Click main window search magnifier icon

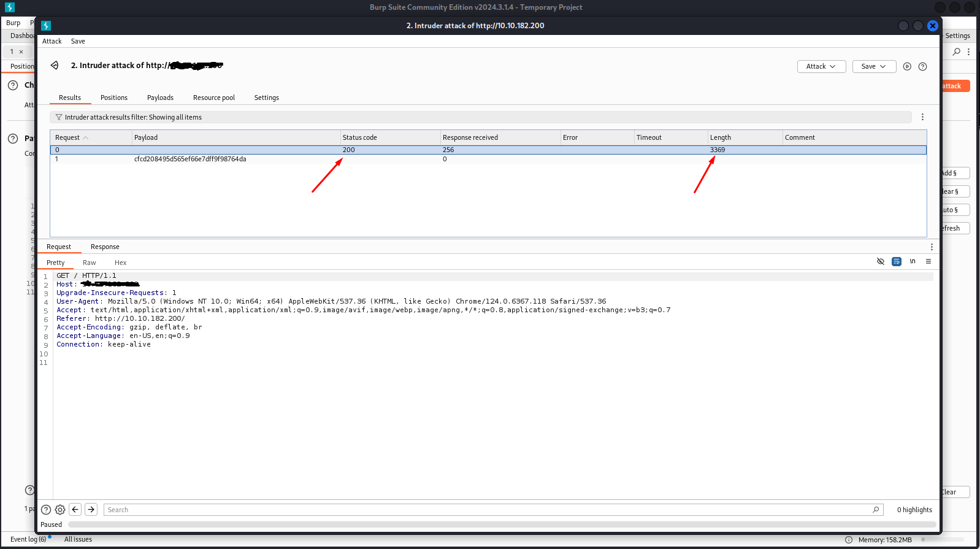[x=957, y=52]
